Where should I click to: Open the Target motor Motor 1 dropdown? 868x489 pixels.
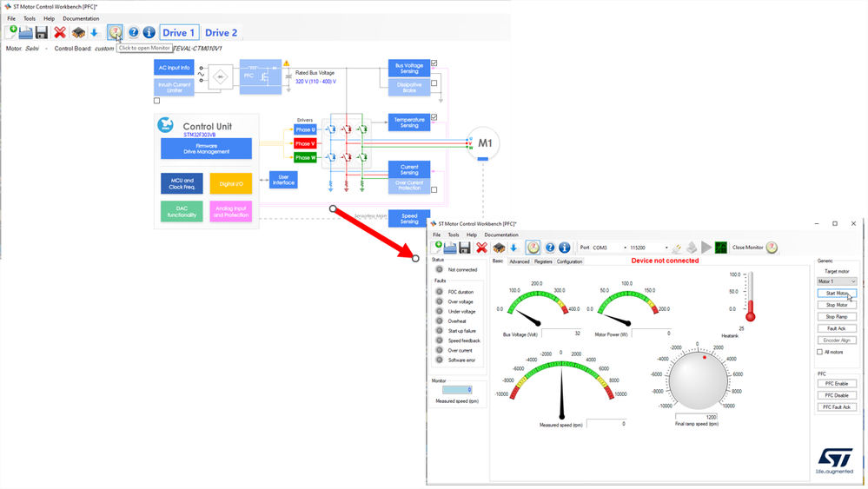pyautogui.click(x=837, y=281)
